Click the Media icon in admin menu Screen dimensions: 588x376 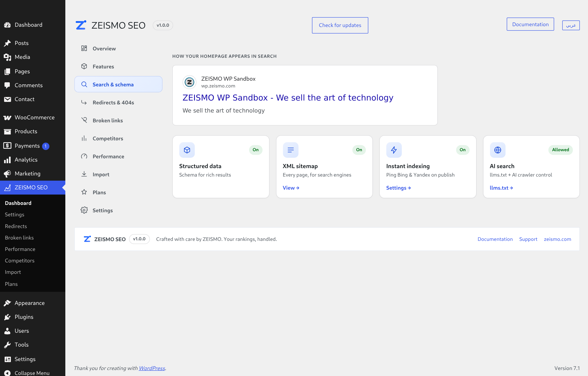coord(7,57)
